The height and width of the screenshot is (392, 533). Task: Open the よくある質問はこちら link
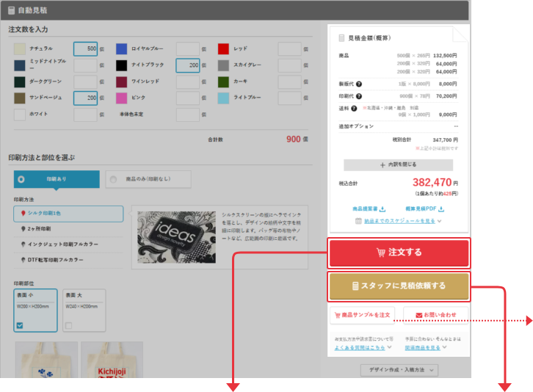(x=358, y=348)
